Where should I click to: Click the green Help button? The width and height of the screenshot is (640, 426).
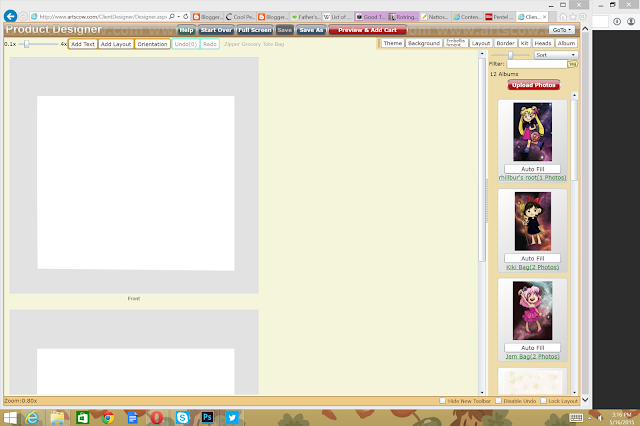(x=186, y=30)
